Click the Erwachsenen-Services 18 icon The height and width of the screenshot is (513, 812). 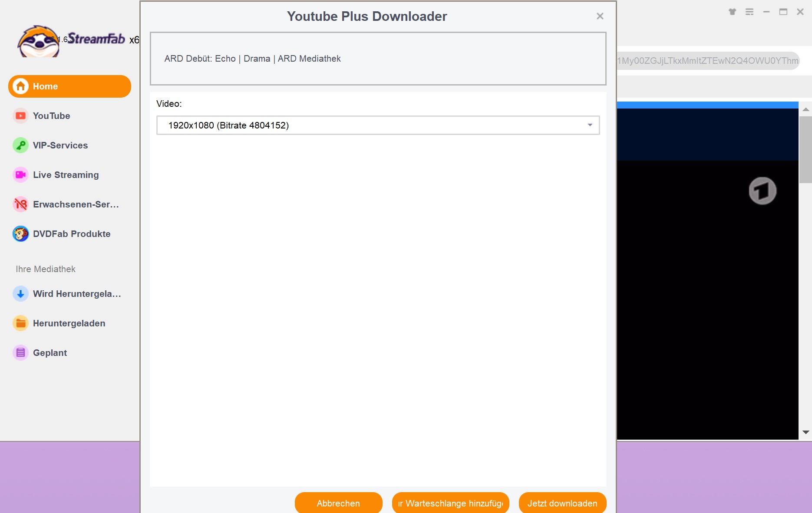click(20, 204)
